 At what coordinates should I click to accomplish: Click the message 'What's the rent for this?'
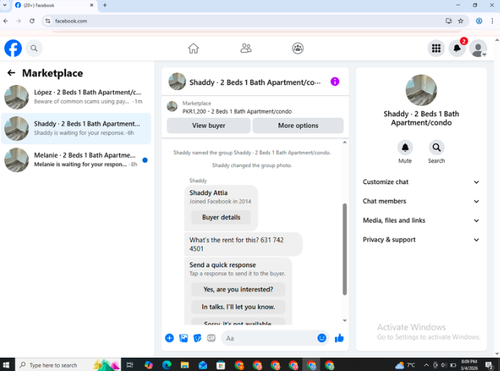243,244
